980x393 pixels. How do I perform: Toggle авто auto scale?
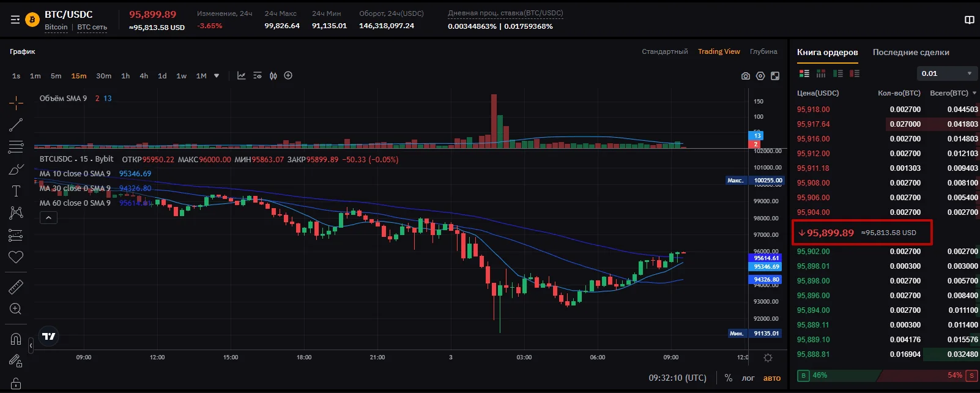[x=772, y=378]
